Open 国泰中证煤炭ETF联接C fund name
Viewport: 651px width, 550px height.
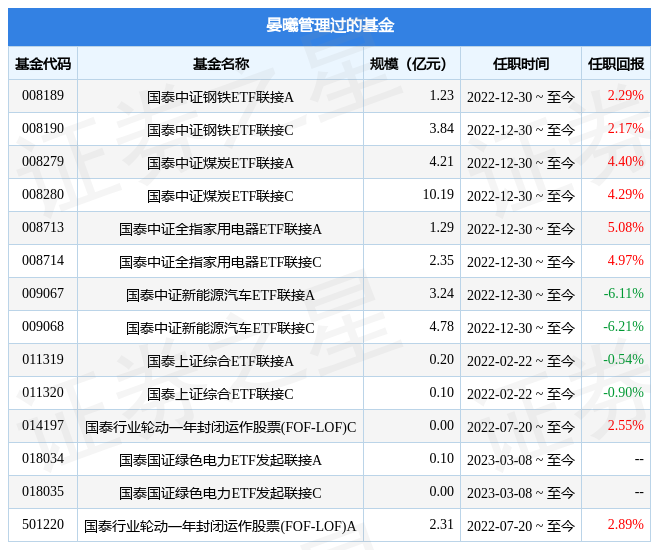click(x=220, y=196)
